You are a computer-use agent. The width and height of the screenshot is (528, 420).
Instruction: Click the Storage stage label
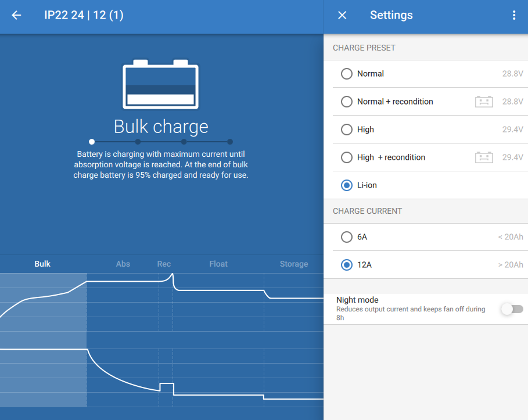pos(293,264)
